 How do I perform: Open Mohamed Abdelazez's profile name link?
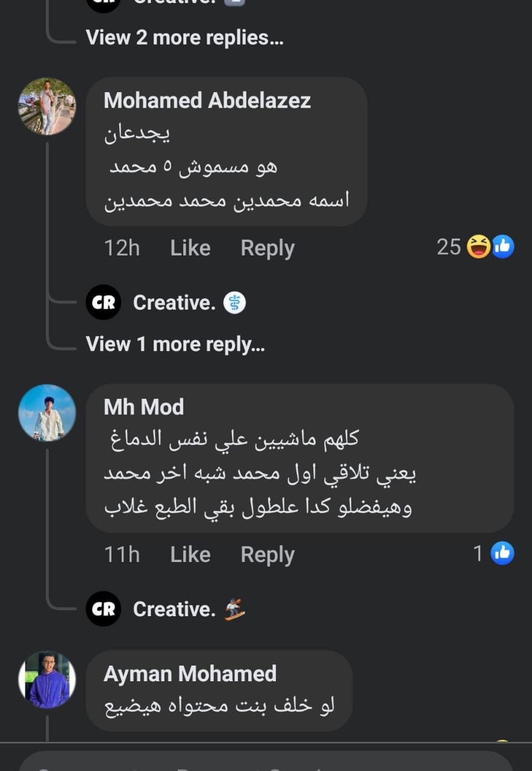click(207, 100)
